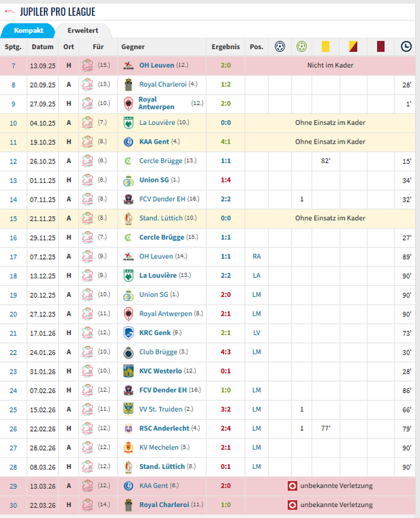The width and height of the screenshot is (420, 518).
Task: Open the 2:0 result against OH Leuven
Action: (226, 66)
